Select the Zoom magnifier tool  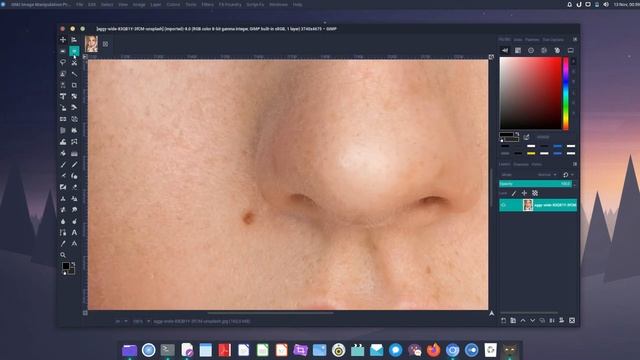pos(63,255)
